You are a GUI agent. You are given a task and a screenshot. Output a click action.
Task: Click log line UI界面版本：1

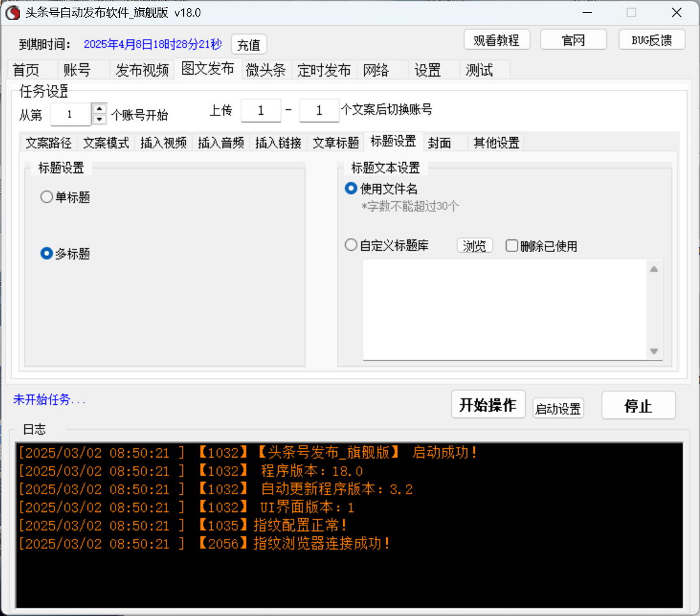point(186,507)
